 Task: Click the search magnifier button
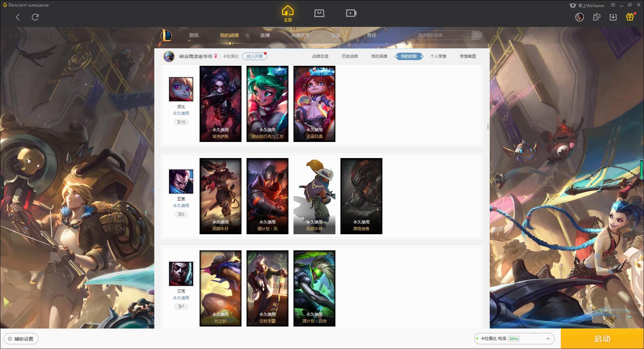click(477, 35)
